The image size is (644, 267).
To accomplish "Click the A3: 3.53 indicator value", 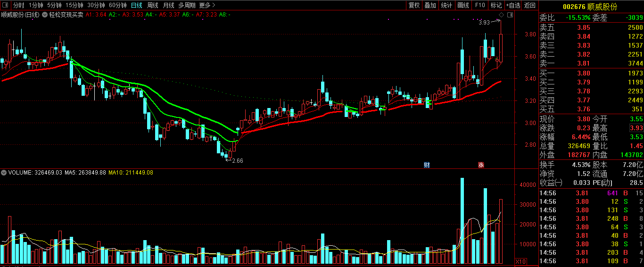I will tap(133, 15).
